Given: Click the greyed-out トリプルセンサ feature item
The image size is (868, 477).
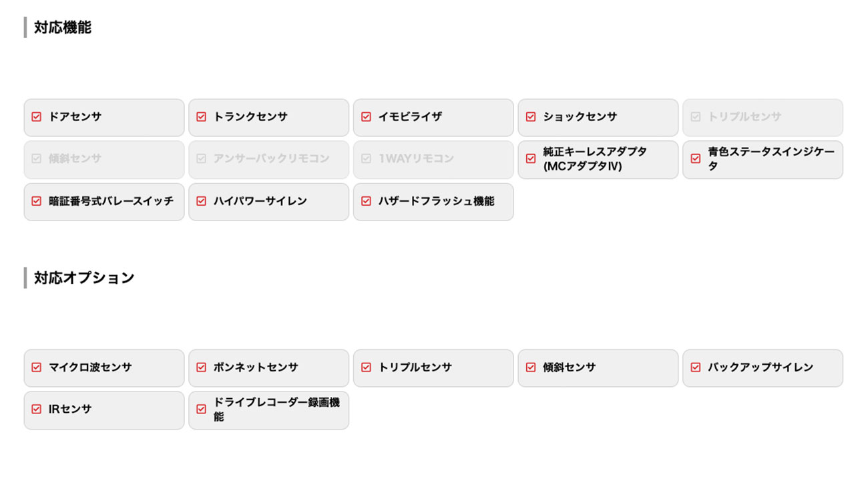Looking at the screenshot, I should [763, 118].
